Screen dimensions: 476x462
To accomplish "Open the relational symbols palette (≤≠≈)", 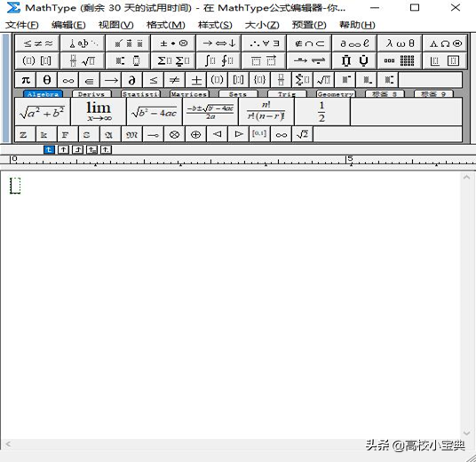I will (x=37, y=44).
